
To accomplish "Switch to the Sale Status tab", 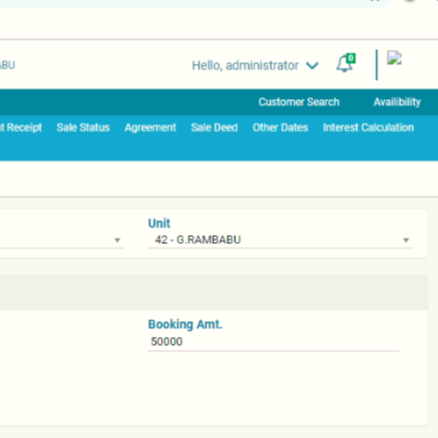I will point(83,128).
